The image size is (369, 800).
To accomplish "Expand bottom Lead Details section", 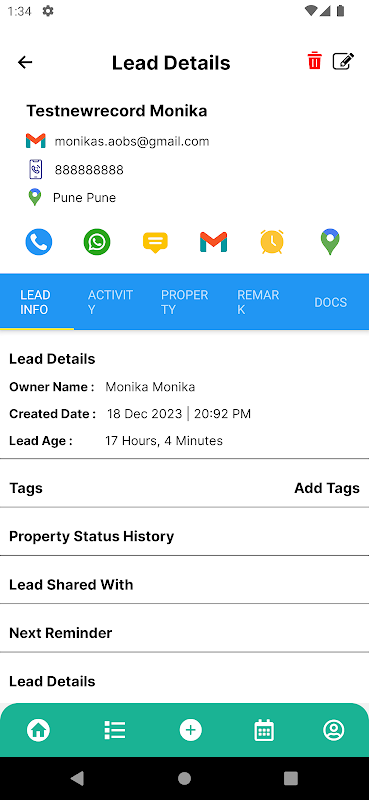I will click(184, 682).
